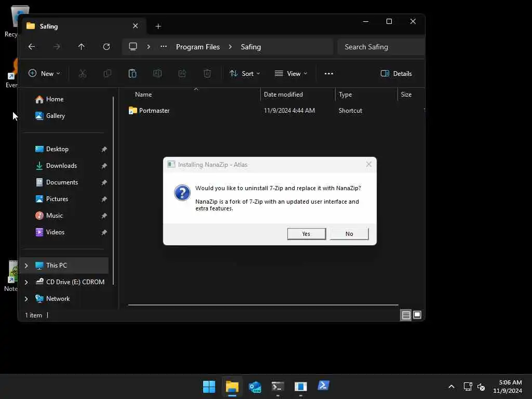This screenshot has width=532, height=399.
Task: Open PowerShell from the taskbar
Action: coord(323,386)
